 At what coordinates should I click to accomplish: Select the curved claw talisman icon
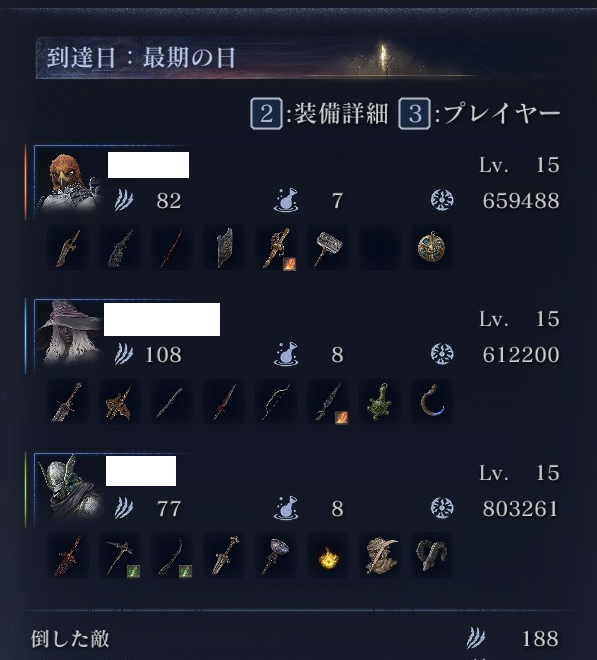[x=432, y=401]
